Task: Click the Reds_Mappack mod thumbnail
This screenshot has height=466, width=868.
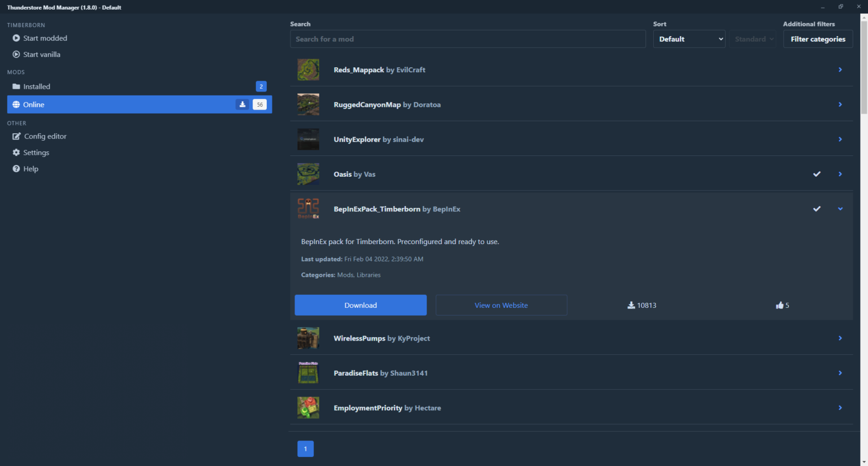Action: (x=308, y=69)
